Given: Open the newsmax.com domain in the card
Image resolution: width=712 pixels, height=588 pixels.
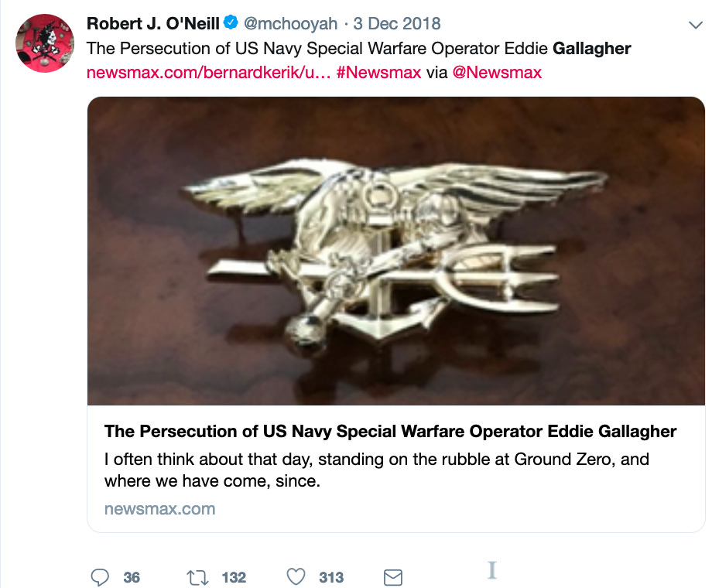Looking at the screenshot, I should tap(160, 509).
